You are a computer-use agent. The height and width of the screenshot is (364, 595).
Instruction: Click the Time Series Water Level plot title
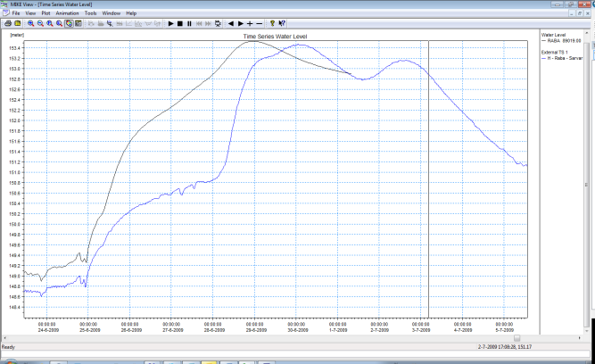coord(275,37)
